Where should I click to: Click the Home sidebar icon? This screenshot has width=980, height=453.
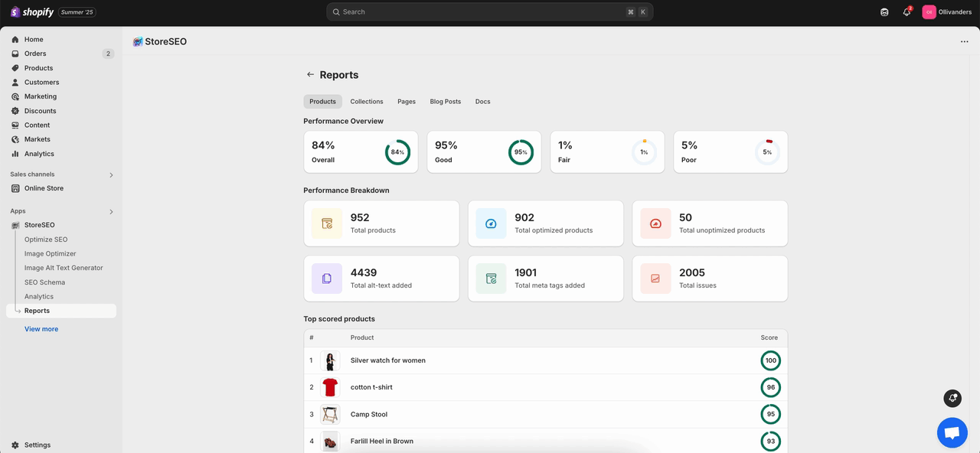[x=15, y=40]
